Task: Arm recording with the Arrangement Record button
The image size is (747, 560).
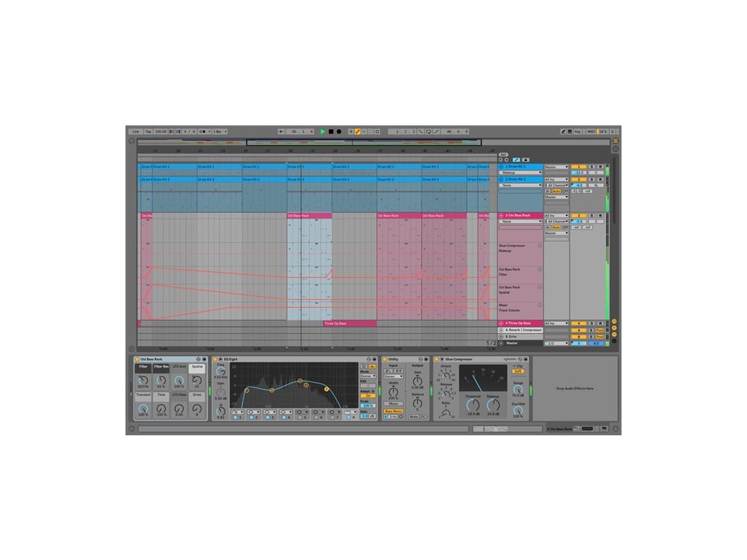Action: (x=338, y=131)
